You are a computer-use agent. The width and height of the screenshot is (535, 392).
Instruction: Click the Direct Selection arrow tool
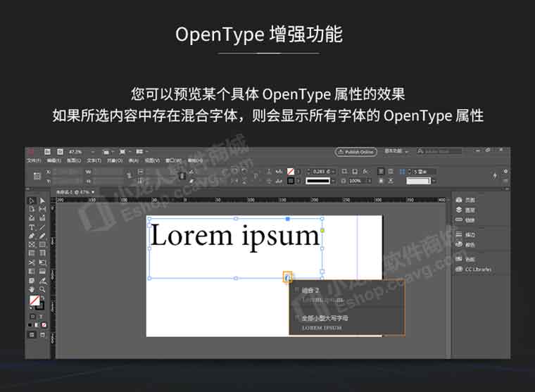[x=42, y=201]
